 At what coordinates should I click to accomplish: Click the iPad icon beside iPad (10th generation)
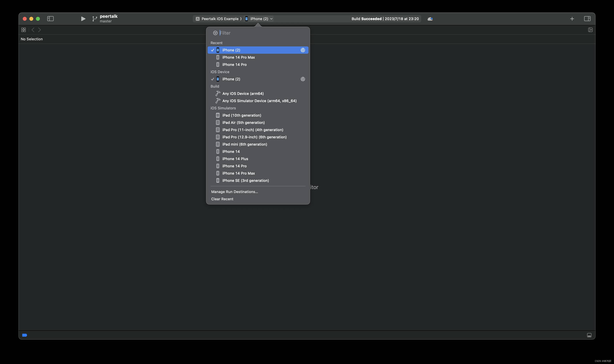point(218,115)
